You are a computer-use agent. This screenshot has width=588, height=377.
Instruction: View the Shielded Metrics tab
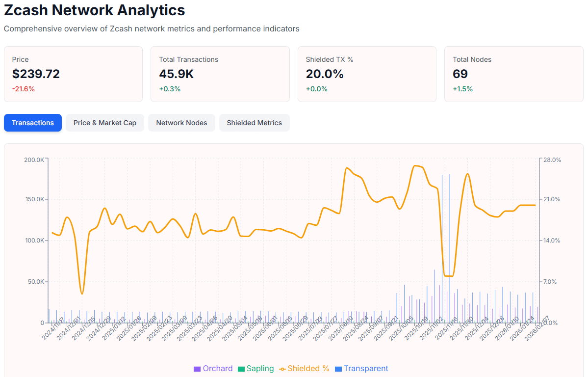(x=254, y=123)
